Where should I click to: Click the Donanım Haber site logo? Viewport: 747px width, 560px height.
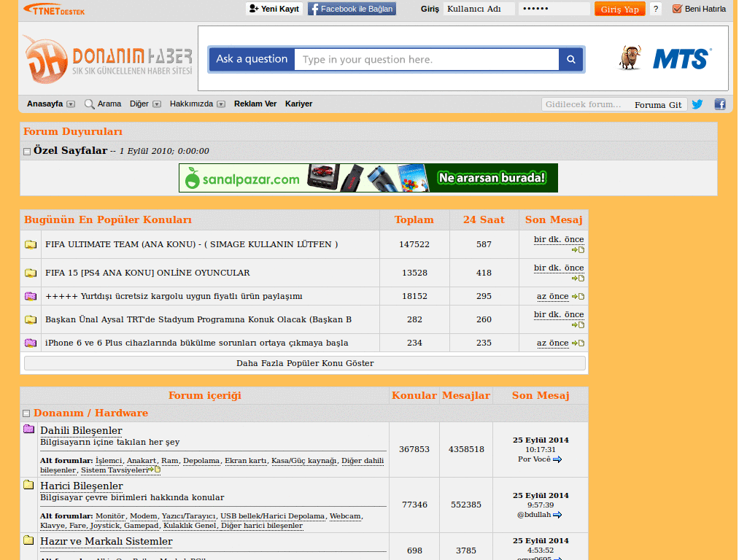point(109,60)
